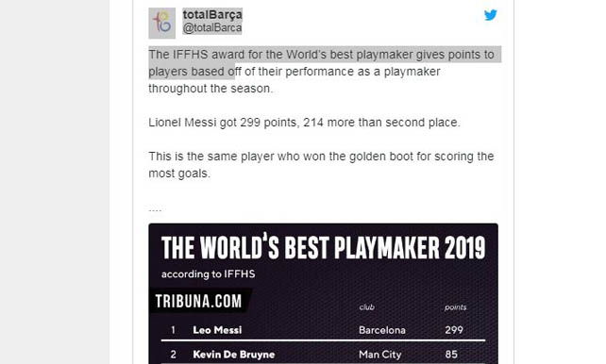Open the World's Best Playmaker 2019 image
This screenshot has height=364, width=606.
323,293
